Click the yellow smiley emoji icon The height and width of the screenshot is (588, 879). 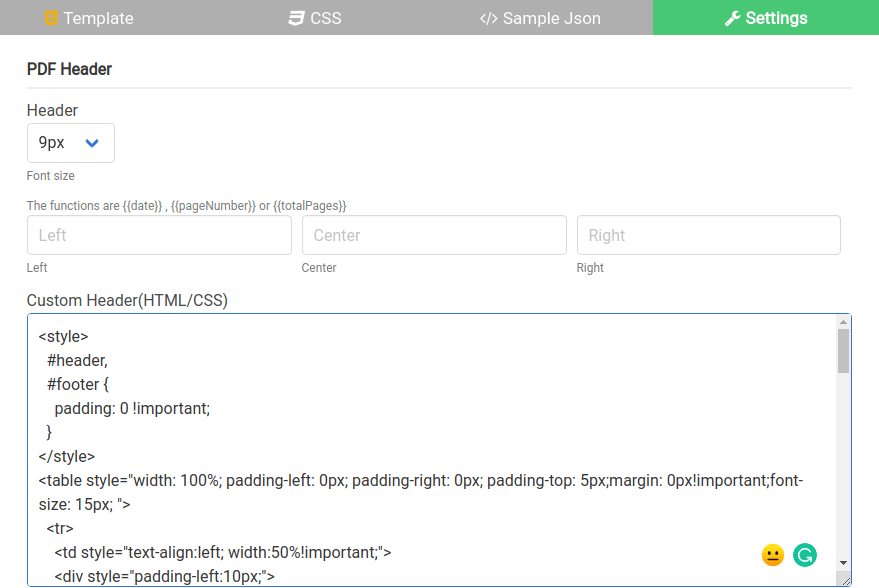pos(771,555)
